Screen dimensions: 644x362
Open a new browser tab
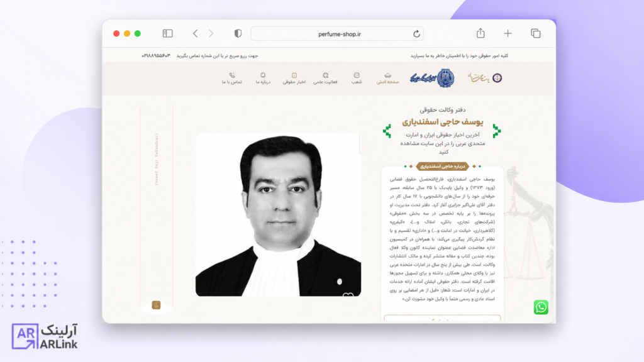pyautogui.click(x=508, y=34)
